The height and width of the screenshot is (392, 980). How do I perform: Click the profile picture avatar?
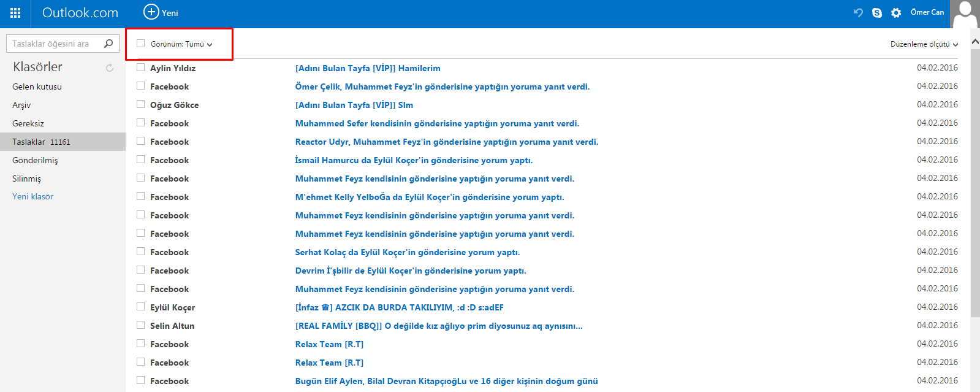coord(965,14)
